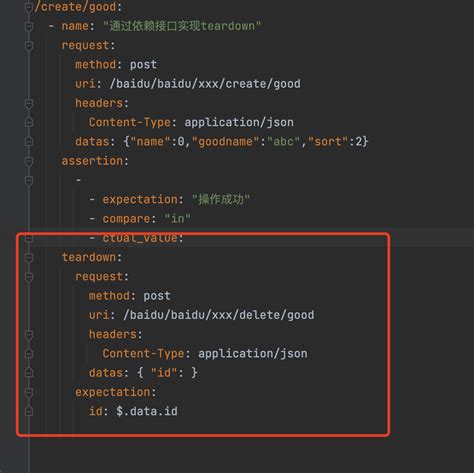Click the compare value "in"

tap(178, 219)
